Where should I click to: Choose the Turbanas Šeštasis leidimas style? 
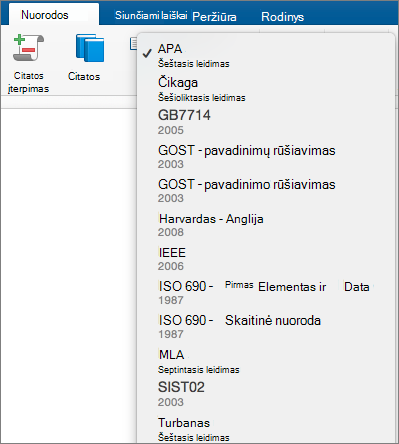(x=266, y=429)
